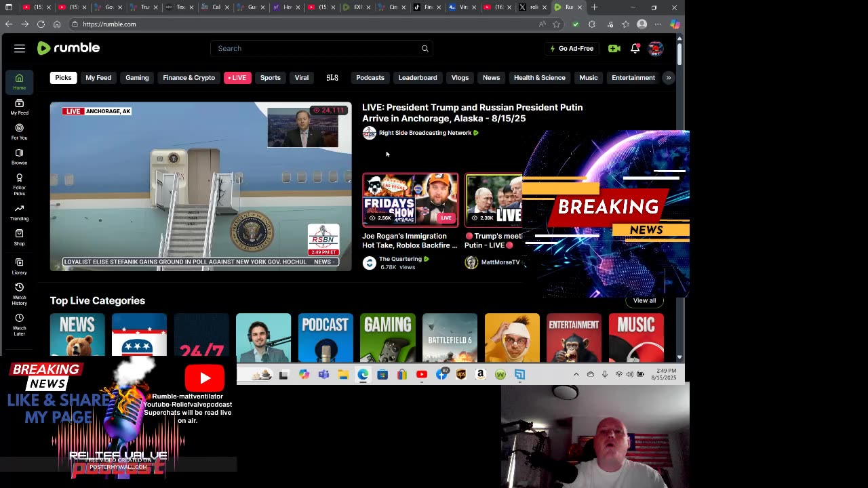Select the Picks category tab

coord(63,77)
